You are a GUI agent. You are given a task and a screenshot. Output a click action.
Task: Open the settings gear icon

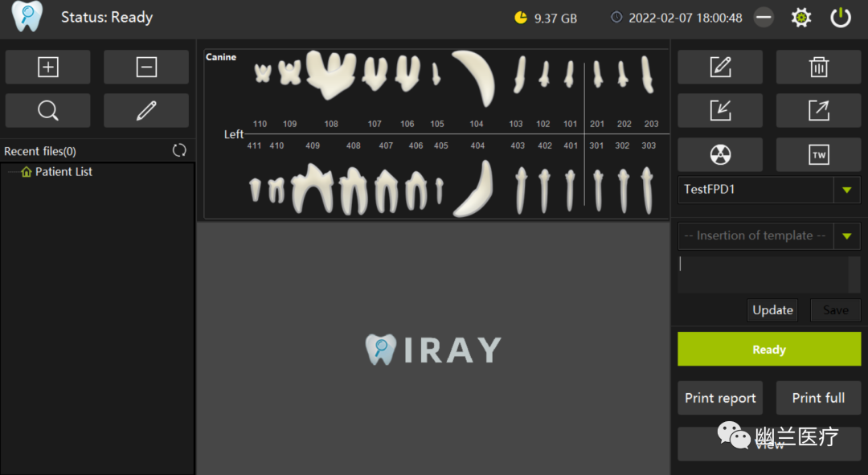801,18
